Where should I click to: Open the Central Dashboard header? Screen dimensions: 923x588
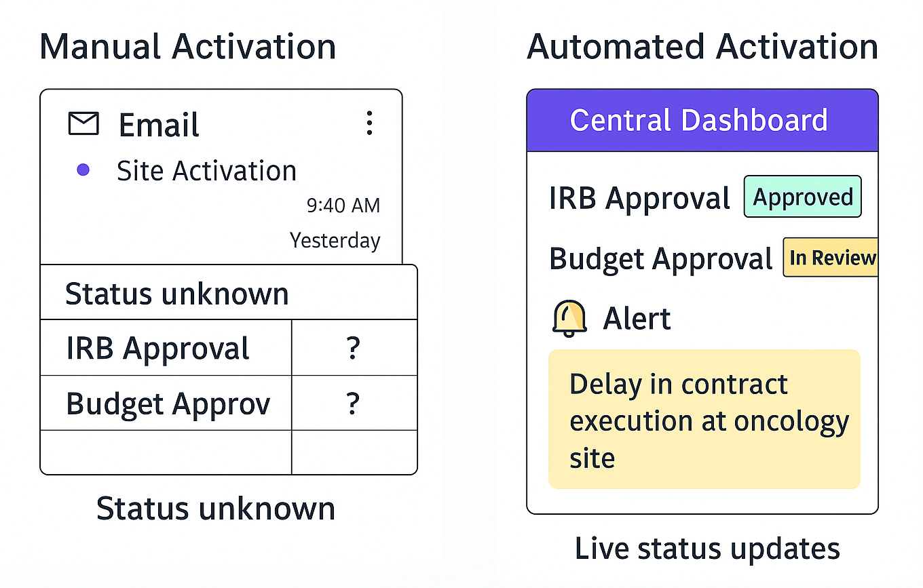pos(702,120)
